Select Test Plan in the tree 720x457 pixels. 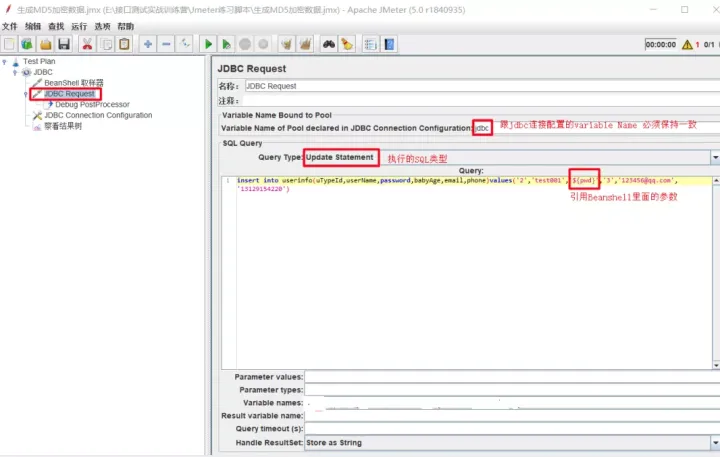pyautogui.click(x=39, y=61)
